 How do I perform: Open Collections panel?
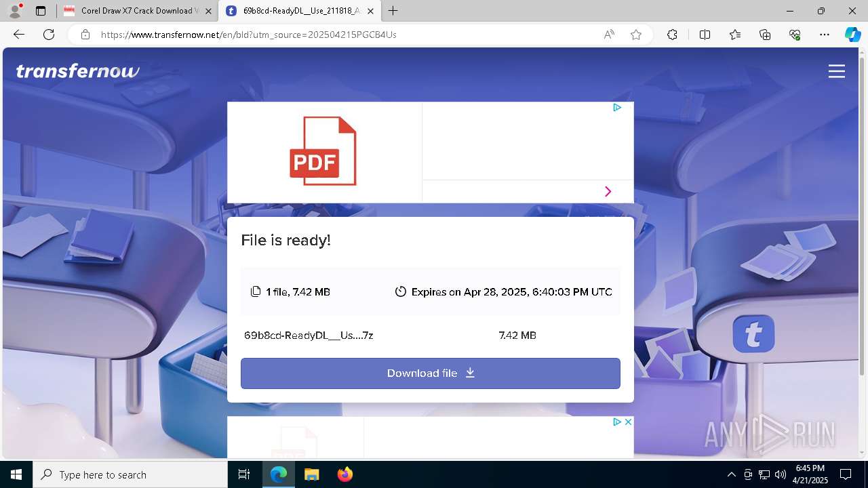point(765,35)
